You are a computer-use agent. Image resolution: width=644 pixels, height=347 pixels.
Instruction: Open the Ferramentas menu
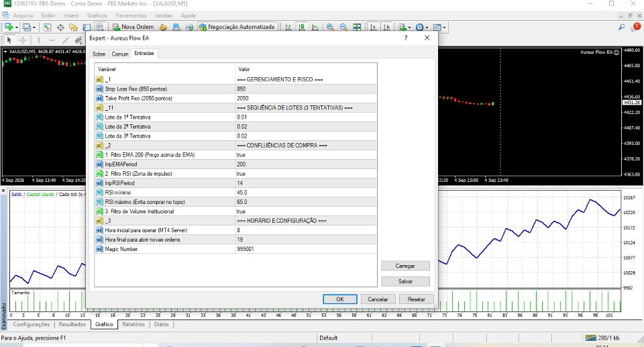[x=131, y=15]
